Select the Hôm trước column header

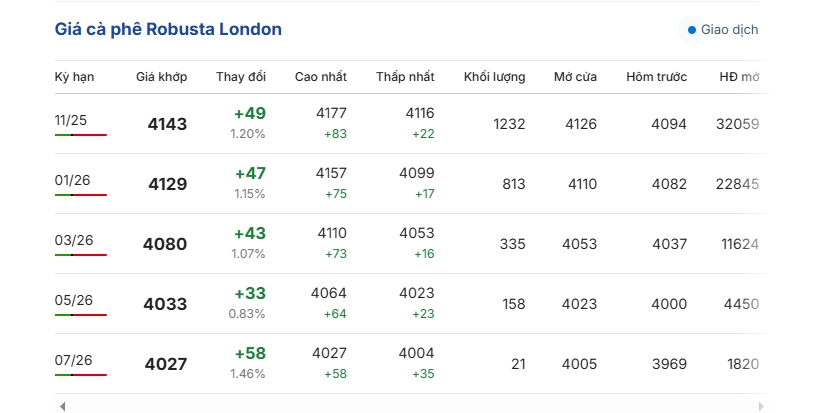pyautogui.click(x=656, y=77)
